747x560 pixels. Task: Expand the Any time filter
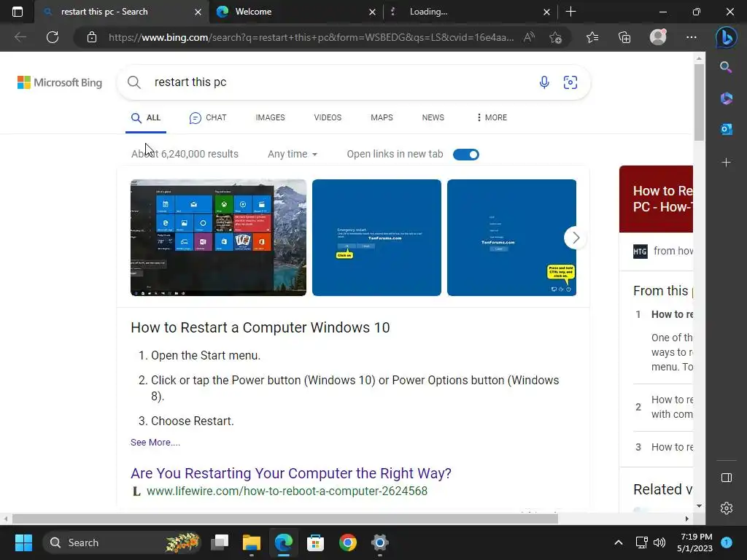click(293, 155)
